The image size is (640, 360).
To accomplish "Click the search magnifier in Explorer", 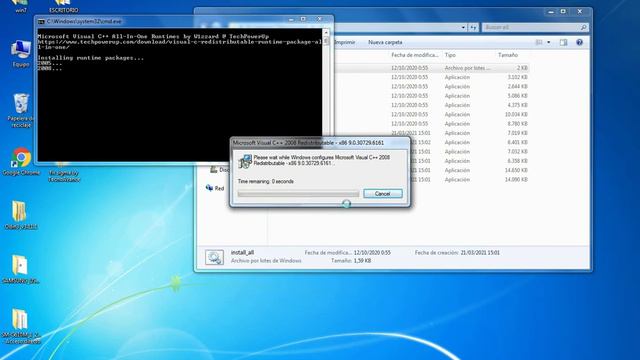I will pos(583,27).
